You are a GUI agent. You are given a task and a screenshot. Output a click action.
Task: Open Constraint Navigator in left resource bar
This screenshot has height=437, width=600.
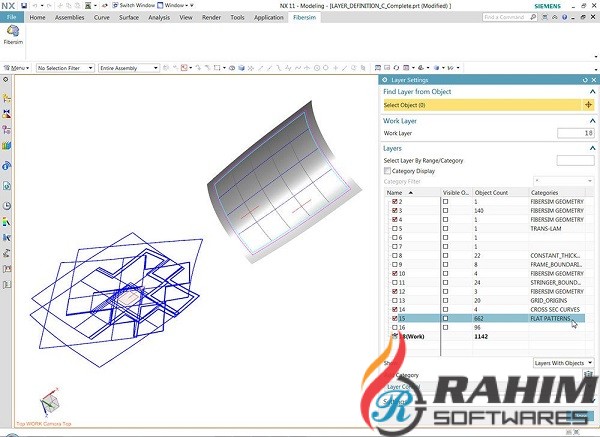click(7, 114)
